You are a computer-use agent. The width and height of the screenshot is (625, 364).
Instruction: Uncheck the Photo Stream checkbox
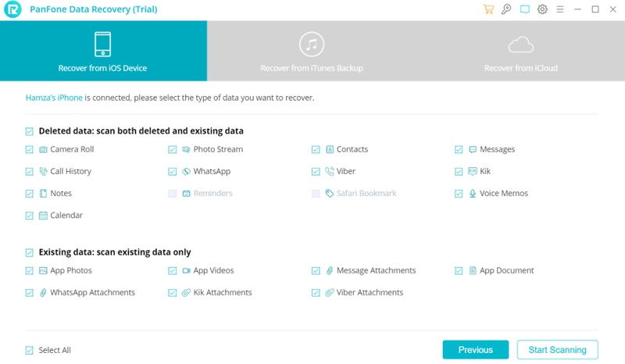pyautogui.click(x=172, y=149)
